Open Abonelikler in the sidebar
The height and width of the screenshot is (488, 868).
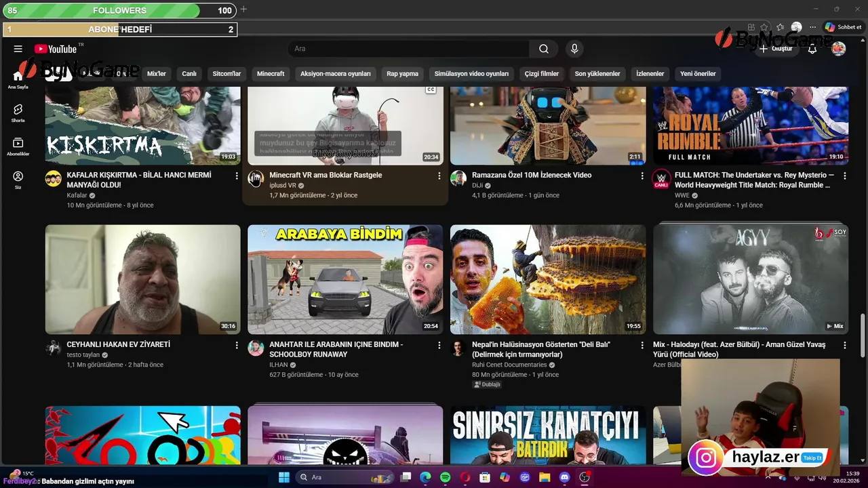(x=18, y=147)
